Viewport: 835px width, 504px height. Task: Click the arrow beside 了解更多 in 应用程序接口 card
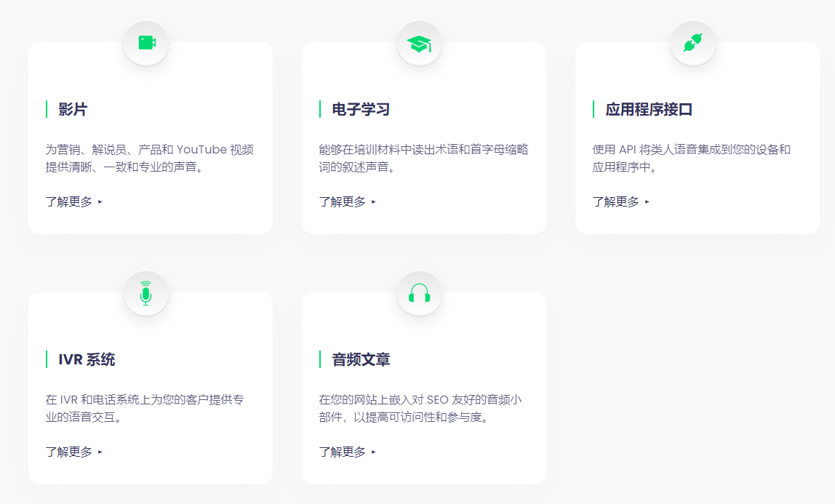click(647, 202)
